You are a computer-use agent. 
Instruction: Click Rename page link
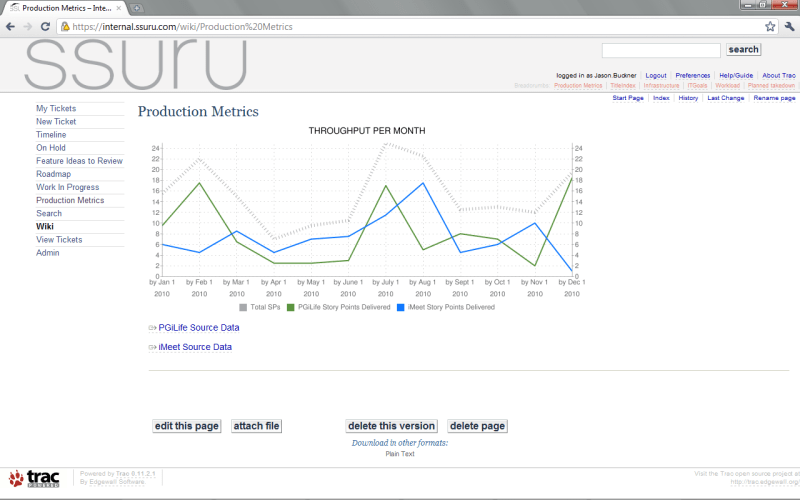(x=774, y=98)
